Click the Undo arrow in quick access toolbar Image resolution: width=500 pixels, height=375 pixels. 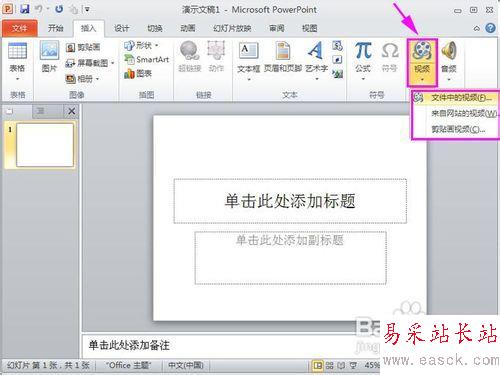pos(39,9)
